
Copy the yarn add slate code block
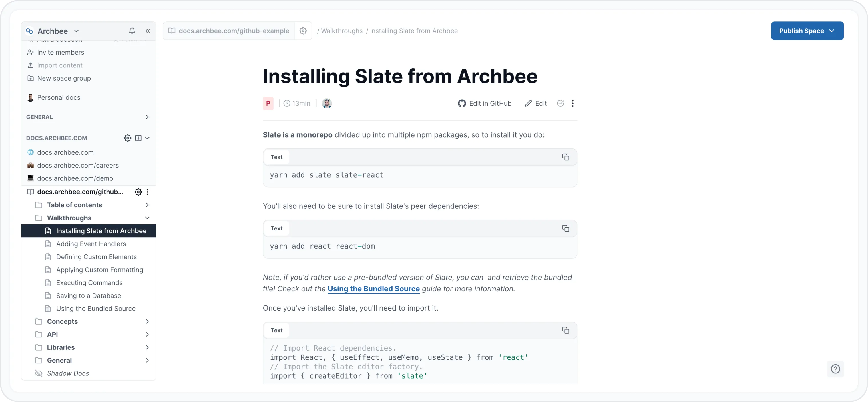[565, 157]
